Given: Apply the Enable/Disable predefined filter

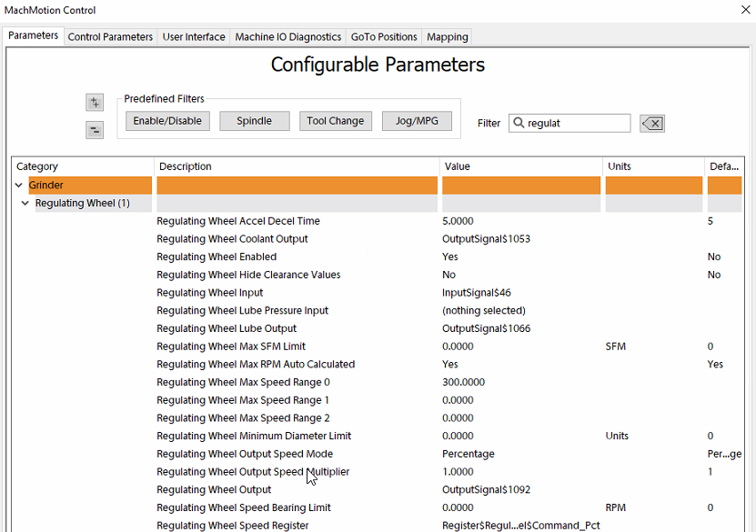Looking at the screenshot, I should coord(167,121).
